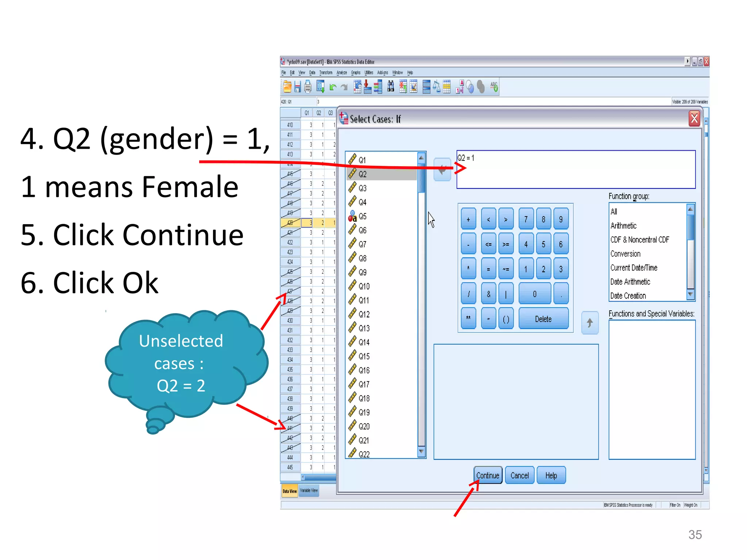Open the Transform menu
Image resolution: width=747 pixels, height=560 pixels.
[x=326, y=73]
